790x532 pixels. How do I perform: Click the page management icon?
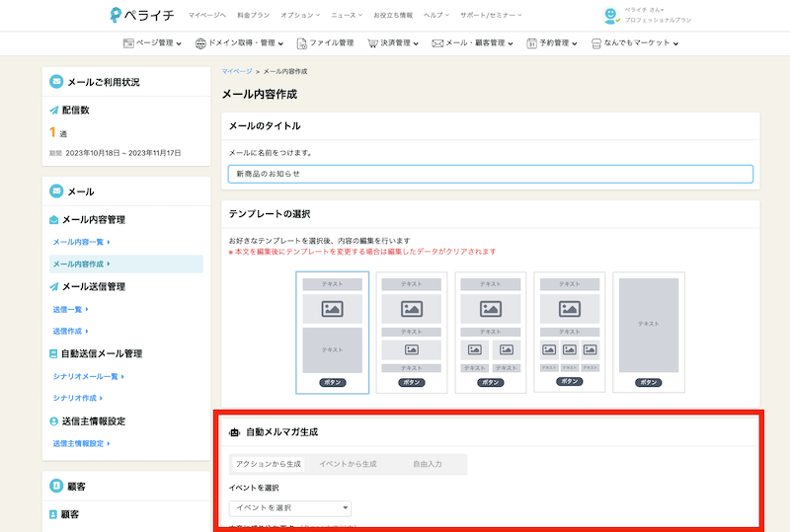(x=128, y=43)
